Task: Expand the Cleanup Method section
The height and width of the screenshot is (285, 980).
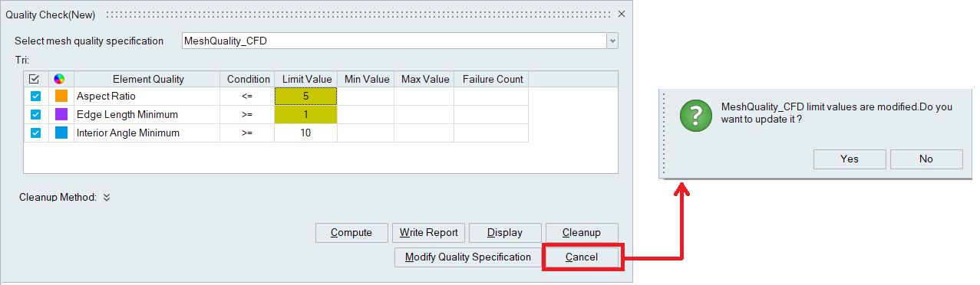Action: click(x=107, y=198)
